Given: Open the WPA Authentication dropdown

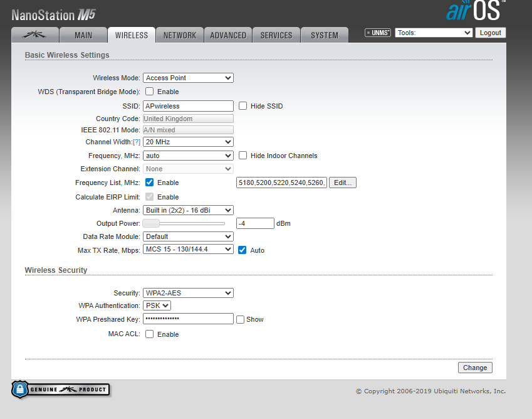Looking at the screenshot, I should (x=157, y=305).
